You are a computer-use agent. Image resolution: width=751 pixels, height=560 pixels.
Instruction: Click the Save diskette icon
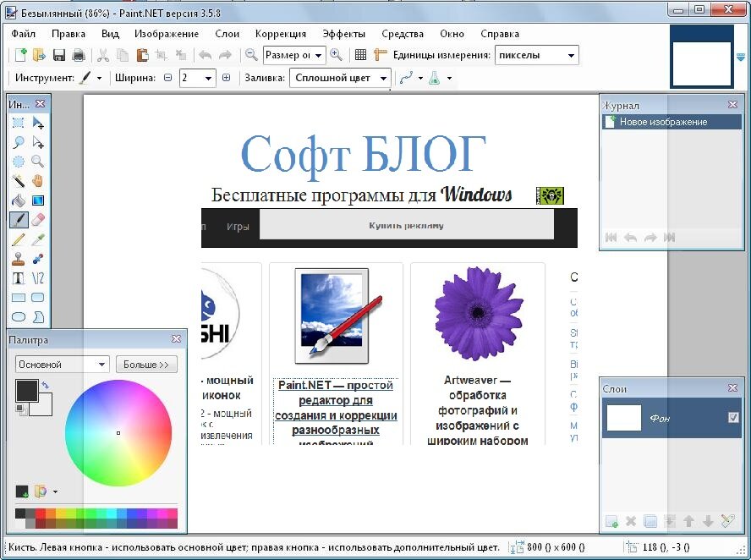[x=59, y=55]
